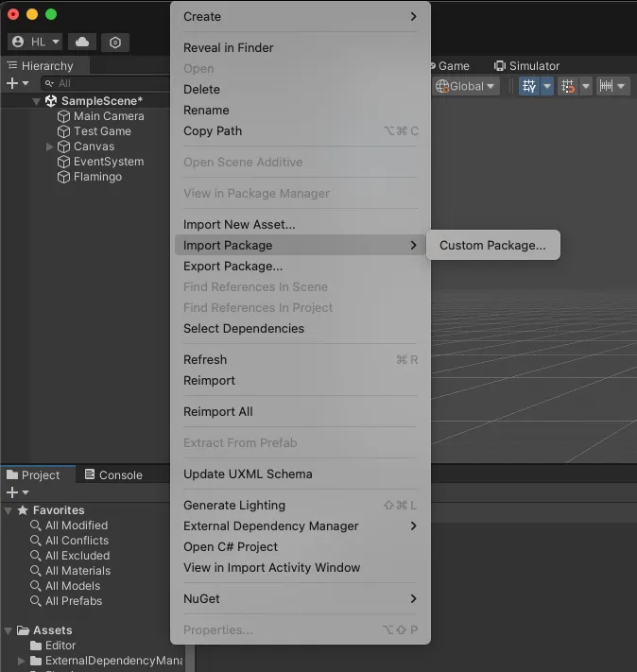637x672 pixels.
Task: Select the EventSystem object
Action: [x=109, y=162]
